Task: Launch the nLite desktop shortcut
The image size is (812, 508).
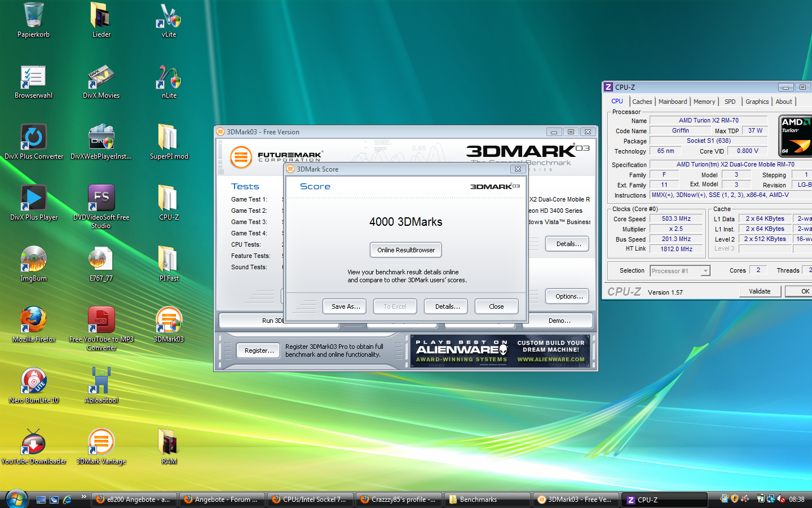Action: [169, 82]
